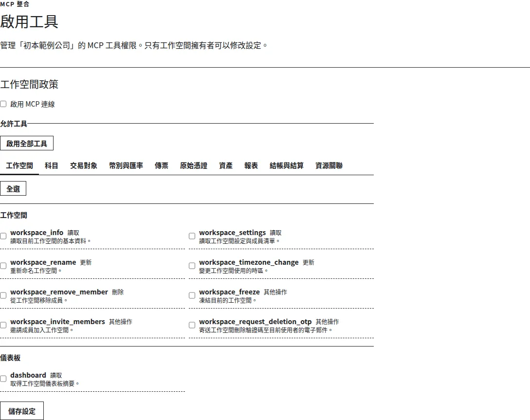Image resolution: width=530 pixels, height=420 pixels.
Task: Click description 凍結目前的工作空間。
Action: coord(228,300)
